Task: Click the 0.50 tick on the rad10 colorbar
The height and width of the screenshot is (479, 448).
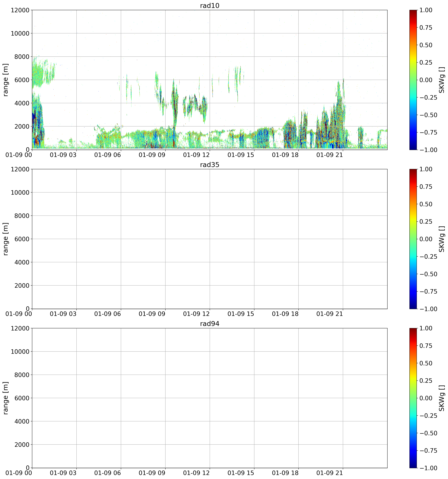Action: point(426,45)
